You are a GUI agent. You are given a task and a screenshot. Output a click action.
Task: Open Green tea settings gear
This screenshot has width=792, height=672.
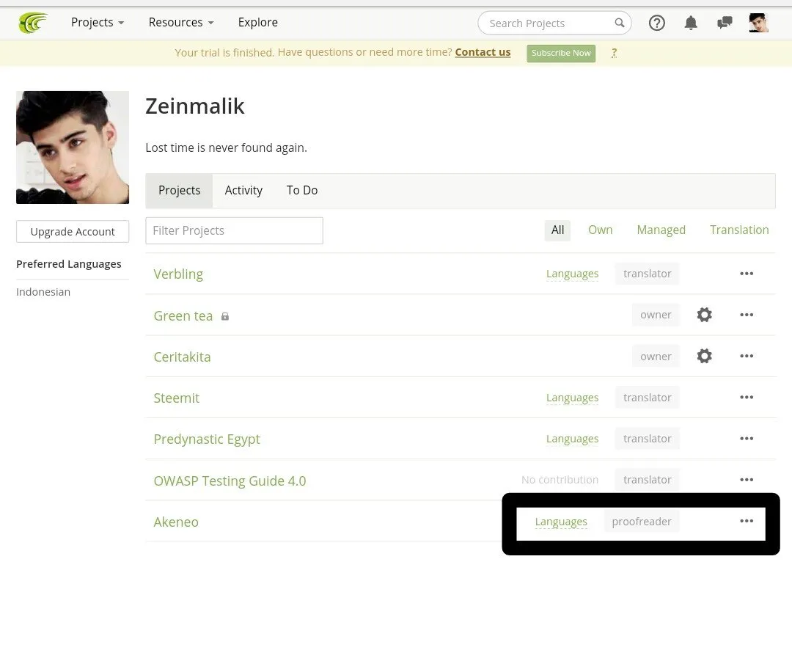(704, 315)
